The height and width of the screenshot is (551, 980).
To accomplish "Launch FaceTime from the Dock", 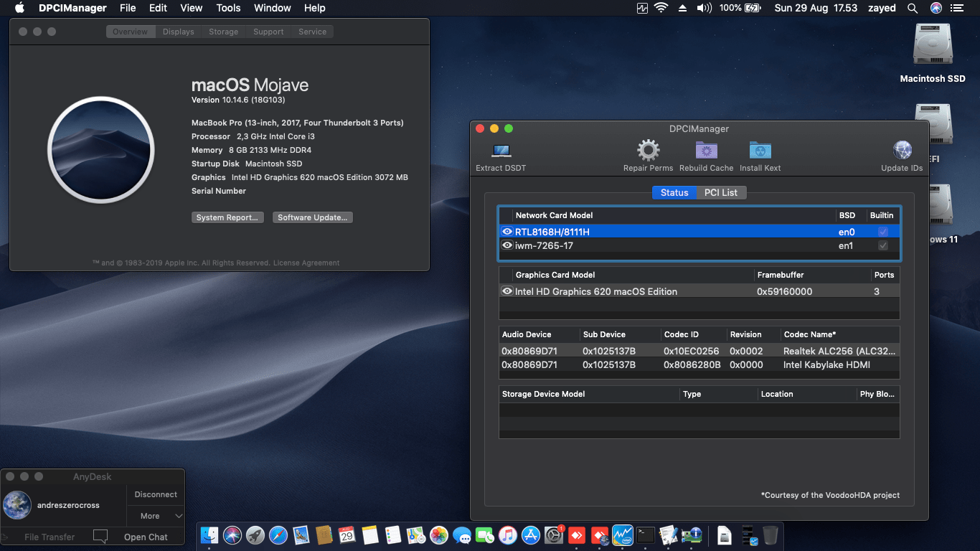I will coord(485,534).
